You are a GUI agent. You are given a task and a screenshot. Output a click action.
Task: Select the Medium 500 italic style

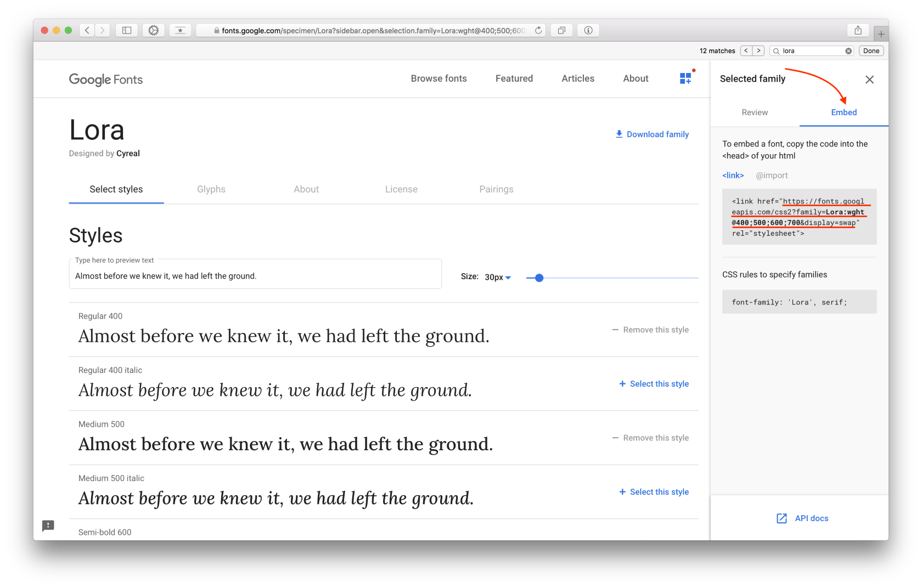pos(654,492)
